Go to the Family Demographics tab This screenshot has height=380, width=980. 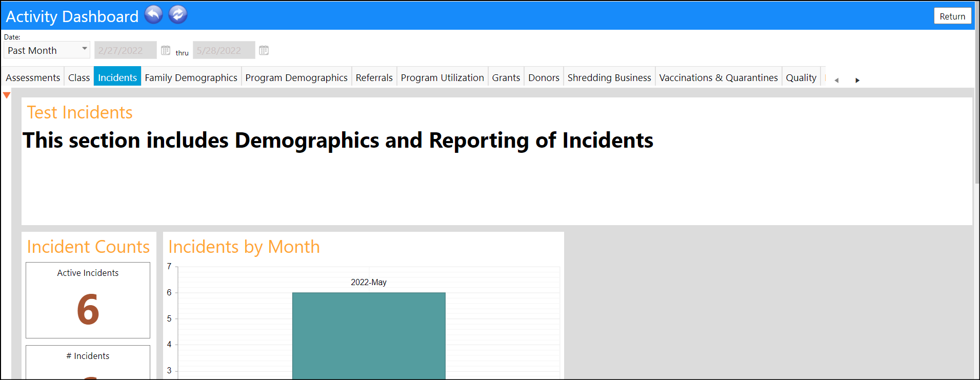tap(191, 77)
